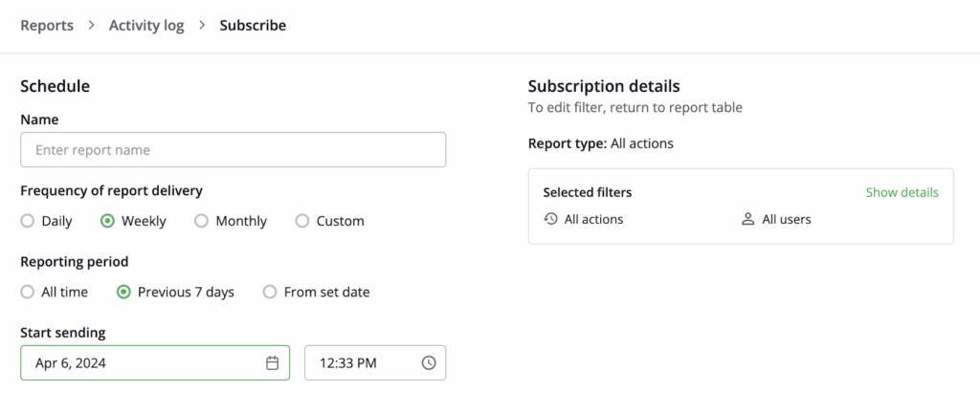
Task: Select the Weekly frequency option
Action: 108,221
